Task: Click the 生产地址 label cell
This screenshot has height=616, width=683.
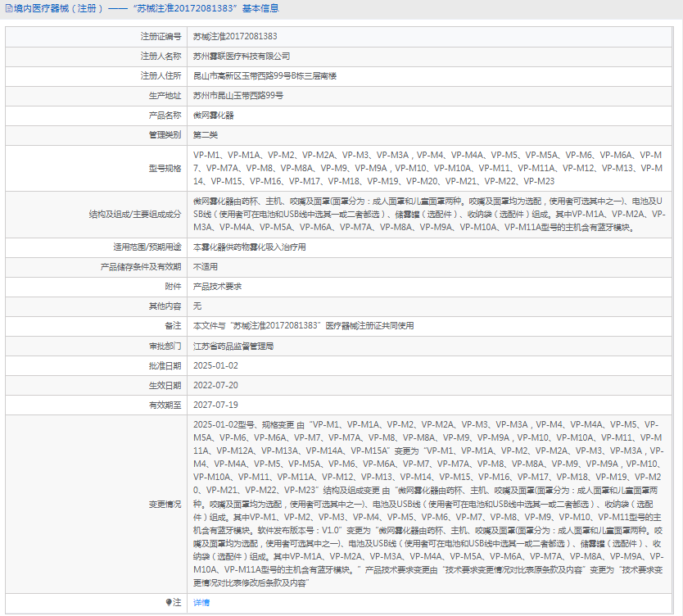Action: [97, 95]
